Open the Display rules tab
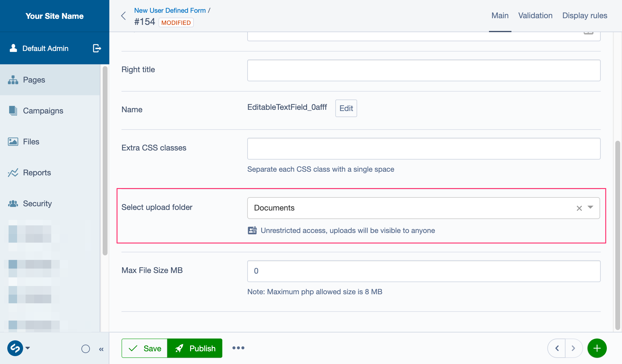This screenshot has width=622, height=364. click(x=584, y=15)
